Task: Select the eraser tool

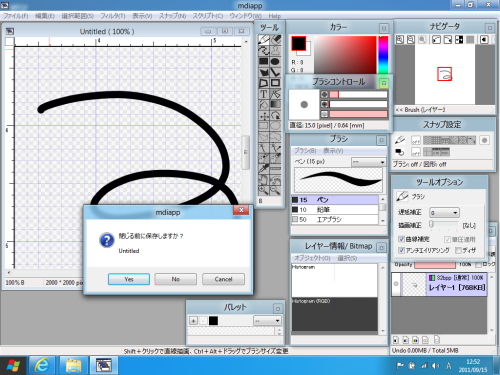Action: coord(275,39)
